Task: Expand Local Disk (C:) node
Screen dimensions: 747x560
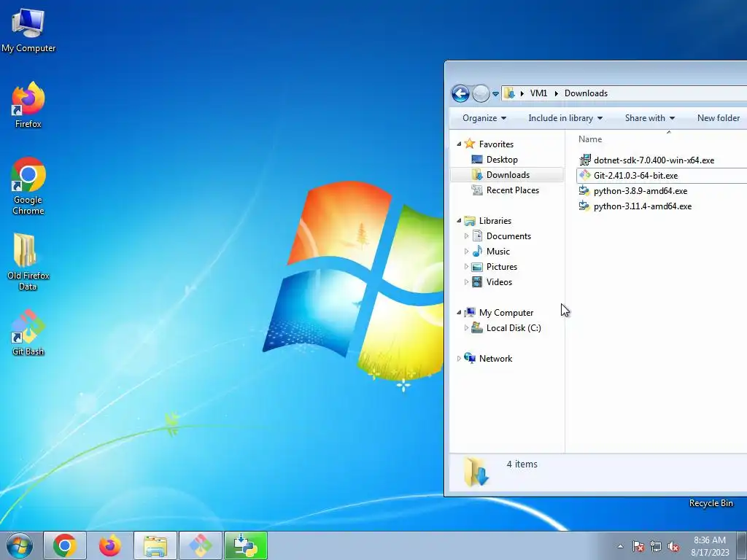Action: 466,327
